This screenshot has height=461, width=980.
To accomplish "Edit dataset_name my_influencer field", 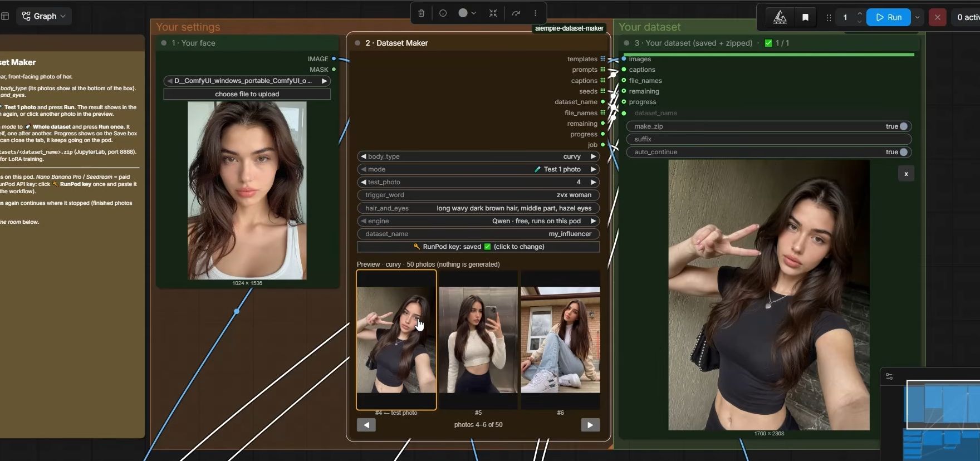I will (x=478, y=234).
